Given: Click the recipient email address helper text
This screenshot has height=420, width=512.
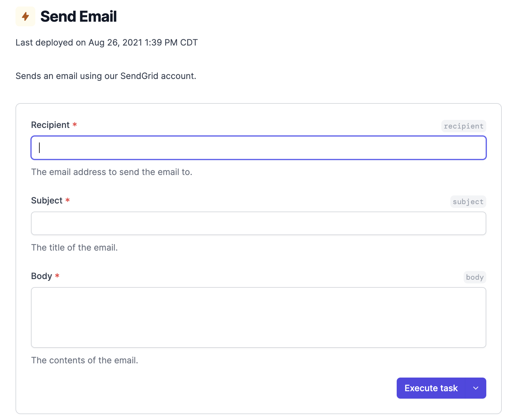Looking at the screenshot, I should (112, 172).
